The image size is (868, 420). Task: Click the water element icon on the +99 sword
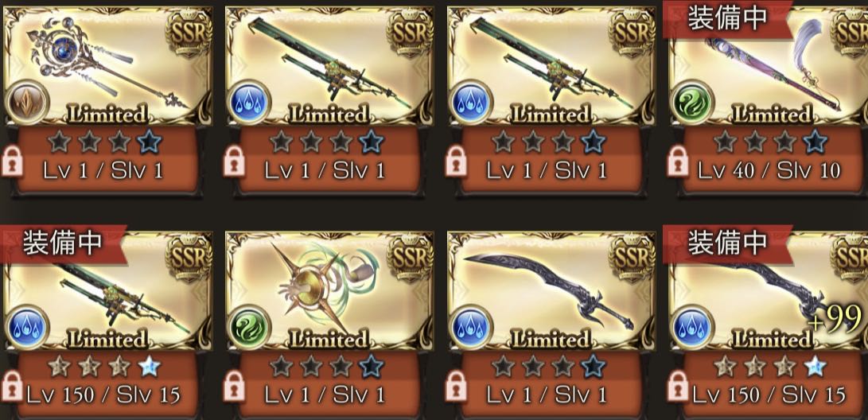(692, 327)
